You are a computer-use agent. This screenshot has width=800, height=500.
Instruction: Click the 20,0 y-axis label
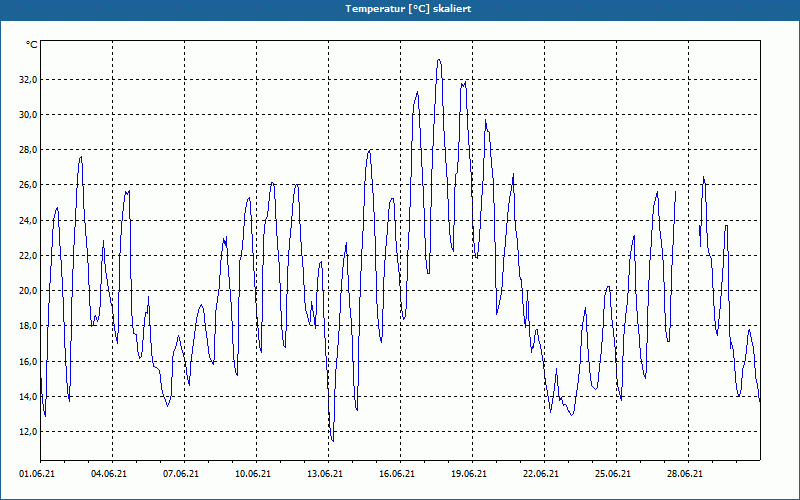click(28, 291)
